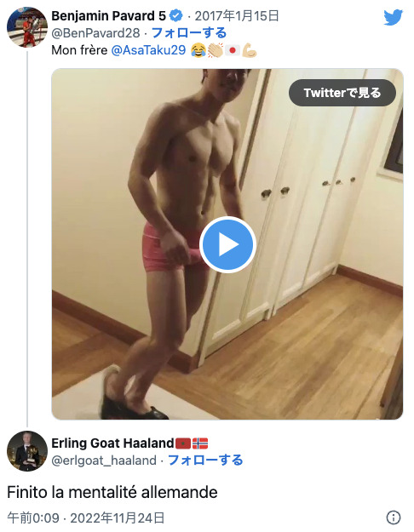Open Erling Goat Haaland's profile avatar
Image resolution: width=414 pixels, height=532 pixels.
point(27,451)
